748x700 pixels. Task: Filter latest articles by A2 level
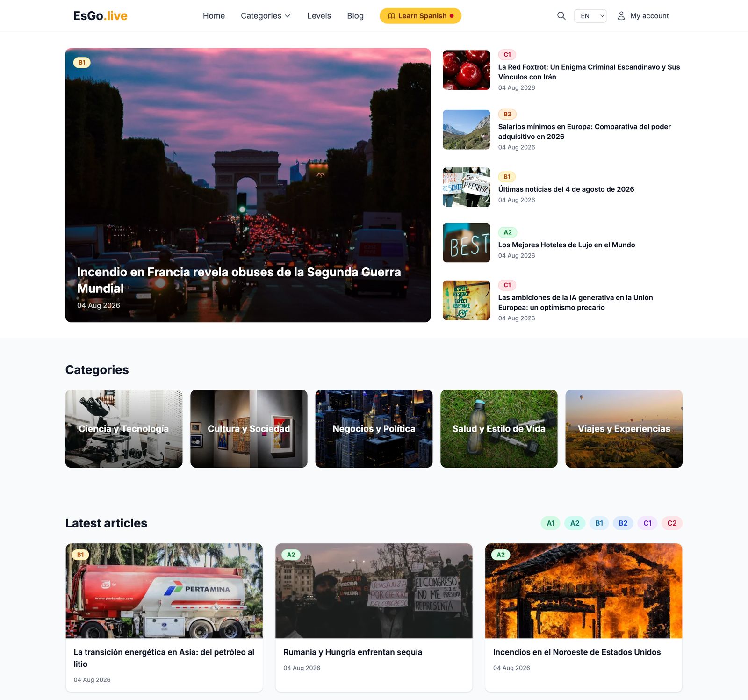point(575,523)
